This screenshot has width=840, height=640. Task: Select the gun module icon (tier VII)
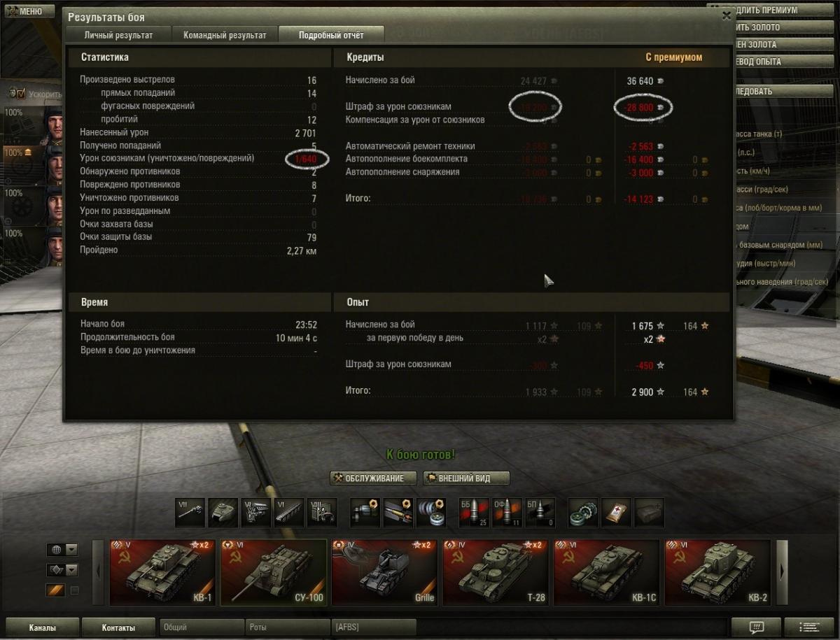[190, 512]
